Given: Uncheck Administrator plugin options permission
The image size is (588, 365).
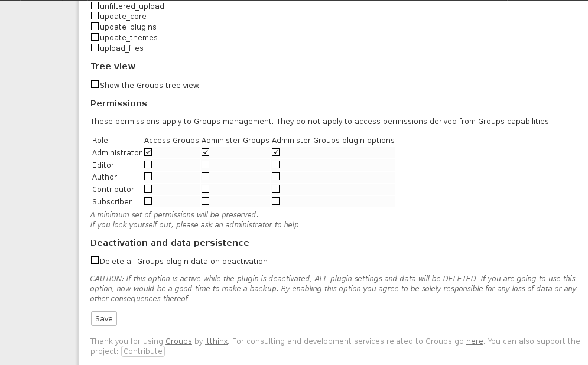Looking at the screenshot, I should tap(275, 152).
